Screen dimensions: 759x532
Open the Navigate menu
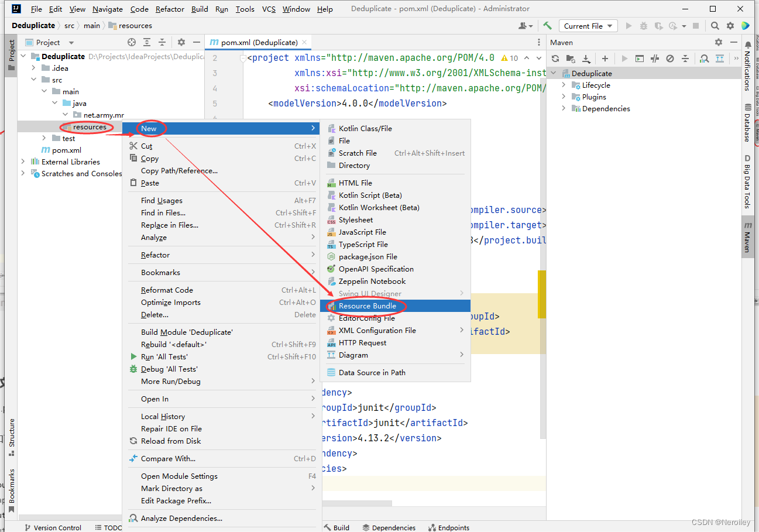108,9
